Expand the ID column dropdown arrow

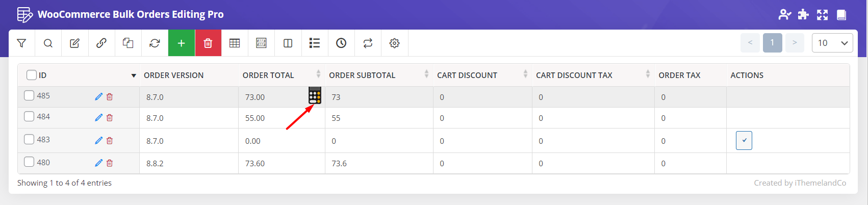(134, 75)
